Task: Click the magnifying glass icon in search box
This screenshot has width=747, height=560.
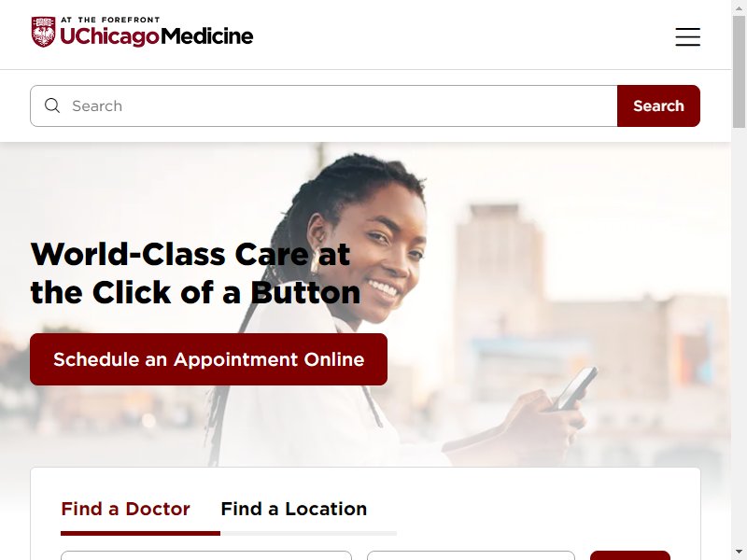Action: click(x=52, y=105)
